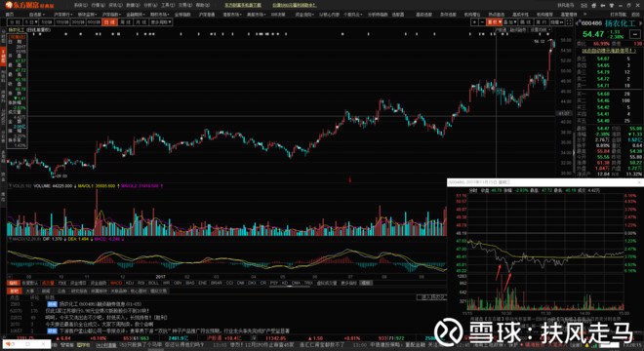Open the 工具(T) menu
Screen dimensions: 644x351
(168, 5)
